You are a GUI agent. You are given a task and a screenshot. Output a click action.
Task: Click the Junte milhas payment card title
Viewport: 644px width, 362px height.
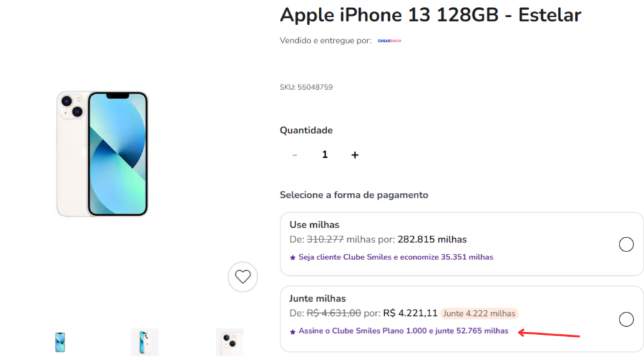point(318,299)
